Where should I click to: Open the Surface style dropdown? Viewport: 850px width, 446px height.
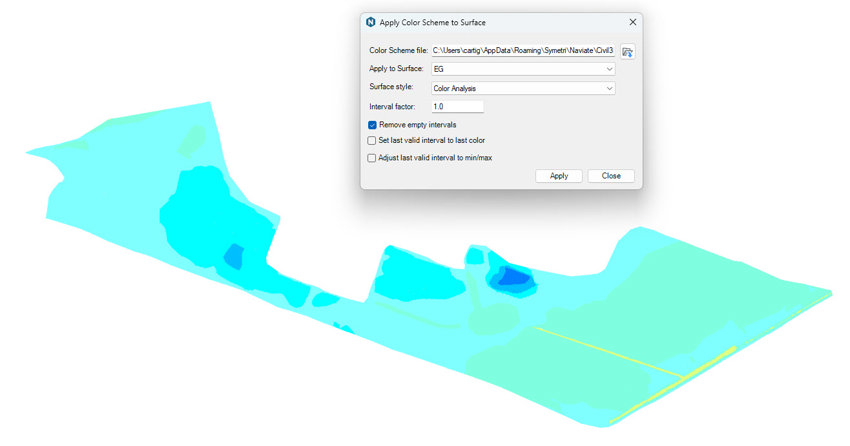click(523, 88)
